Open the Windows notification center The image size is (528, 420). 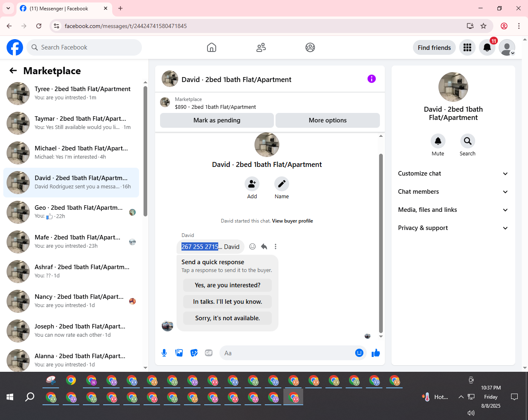point(514,397)
